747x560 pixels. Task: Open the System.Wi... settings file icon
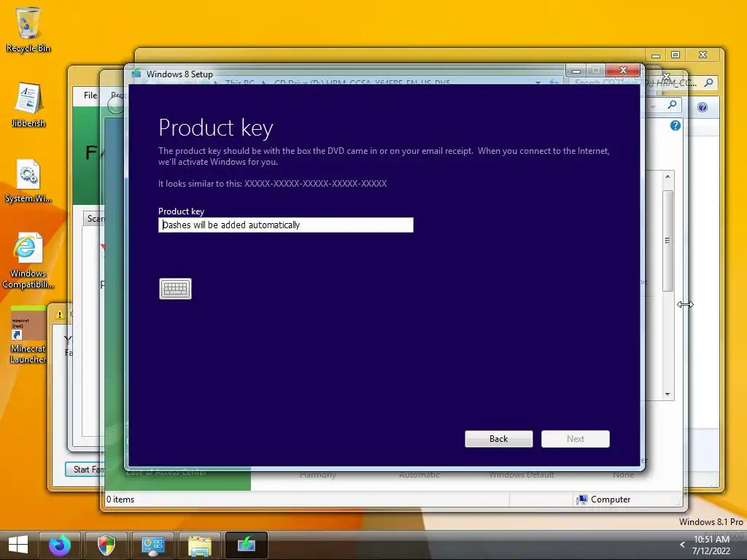[x=28, y=181]
